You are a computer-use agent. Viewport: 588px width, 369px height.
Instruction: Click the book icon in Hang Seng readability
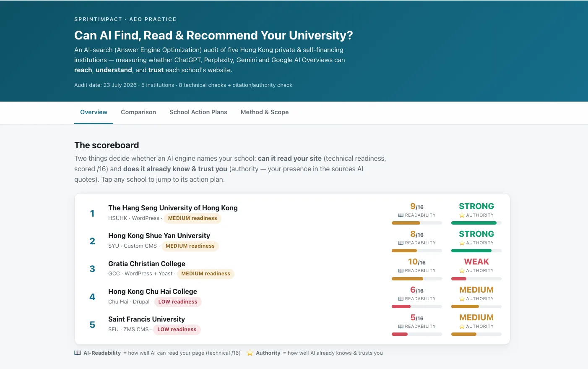[401, 215]
